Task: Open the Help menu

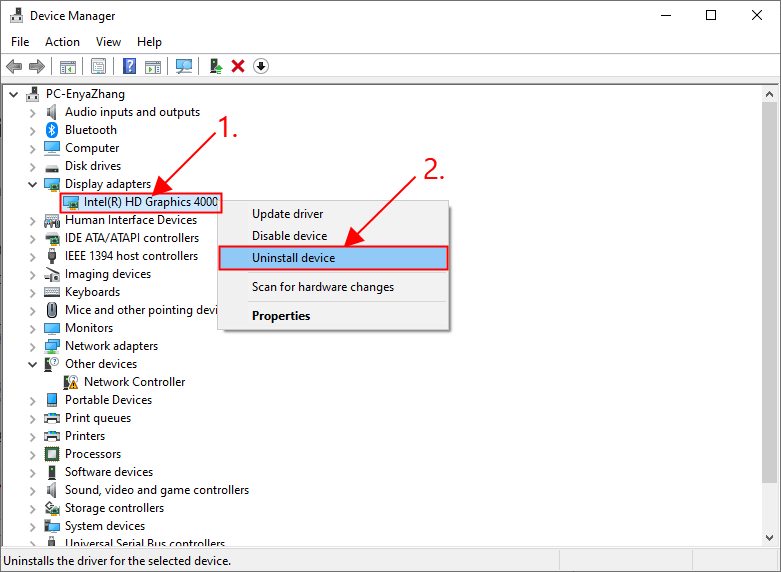Action: tap(149, 42)
